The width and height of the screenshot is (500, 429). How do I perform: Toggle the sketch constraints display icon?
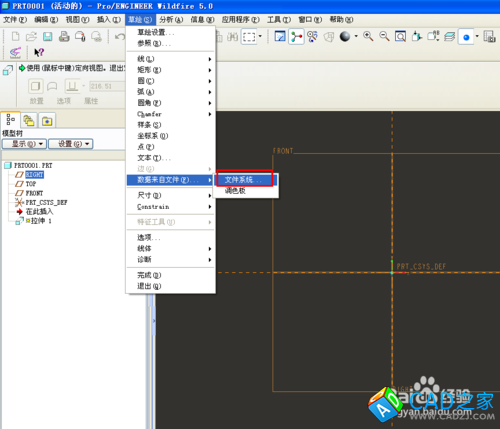296,36
